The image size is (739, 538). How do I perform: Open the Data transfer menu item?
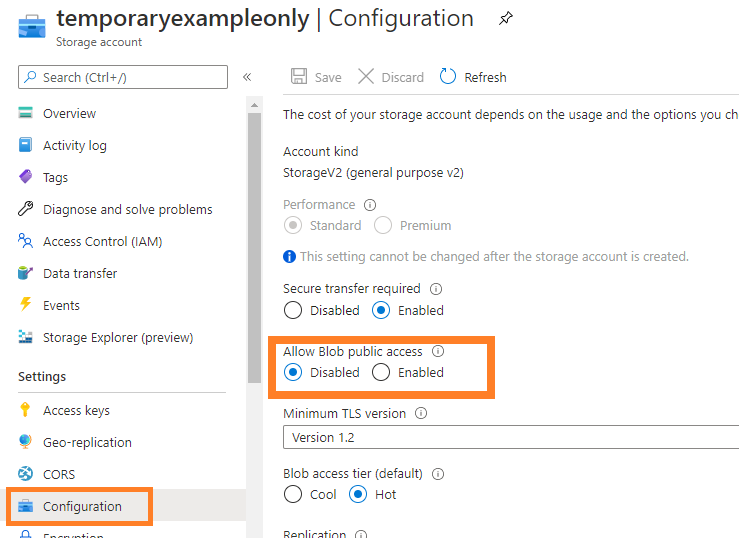(80, 273)
